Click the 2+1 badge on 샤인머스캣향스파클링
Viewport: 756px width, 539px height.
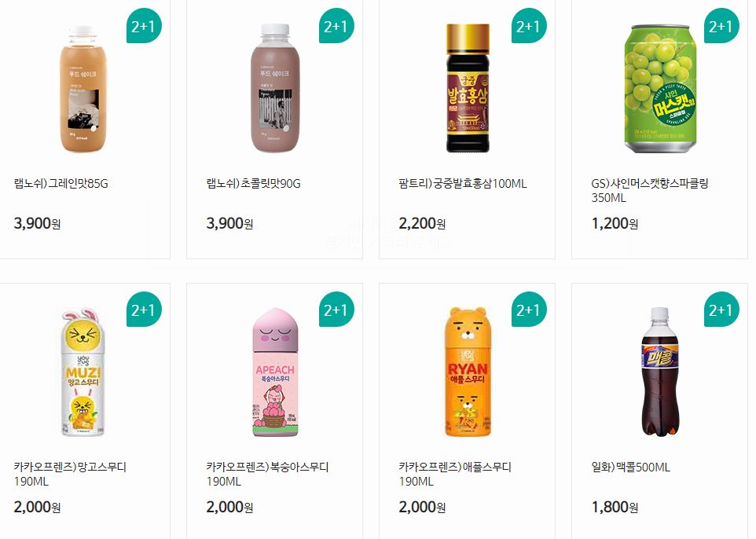coord(721,26)
